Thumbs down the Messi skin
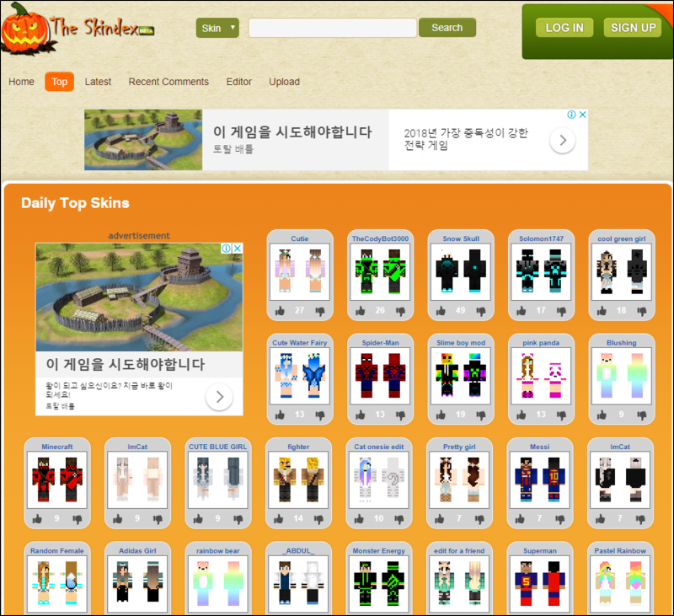This screenshot has width=674, height=616. (560, 519)
